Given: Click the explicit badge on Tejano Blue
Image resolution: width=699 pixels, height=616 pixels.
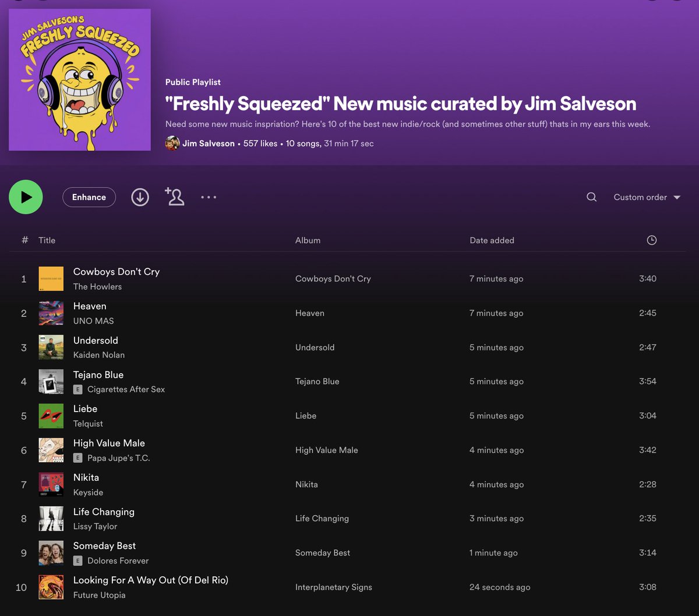Looking at the screenshot, I should (77, 390).
